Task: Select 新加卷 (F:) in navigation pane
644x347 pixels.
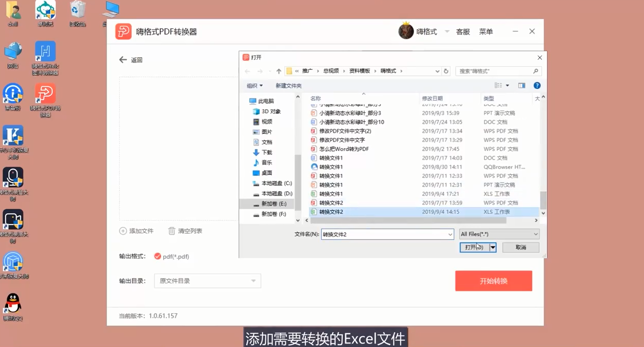Action: [269, 214]
